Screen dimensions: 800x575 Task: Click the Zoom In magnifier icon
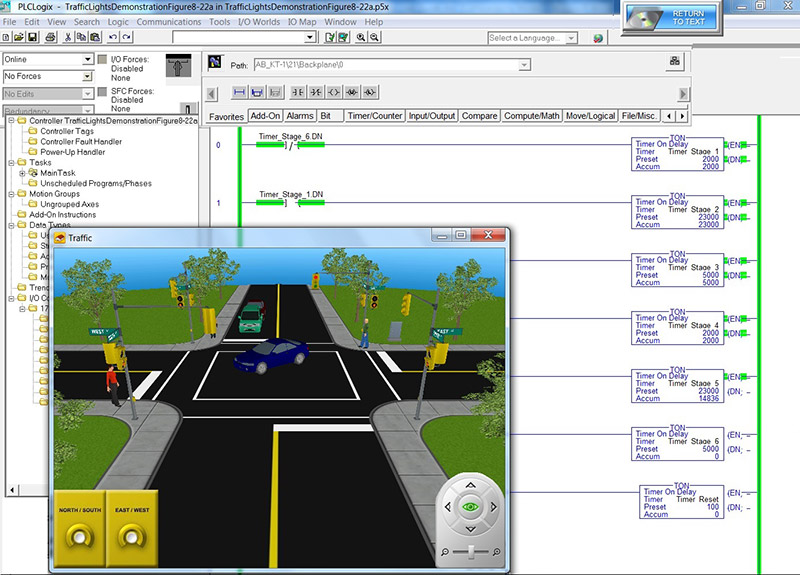tap(359, 37)
